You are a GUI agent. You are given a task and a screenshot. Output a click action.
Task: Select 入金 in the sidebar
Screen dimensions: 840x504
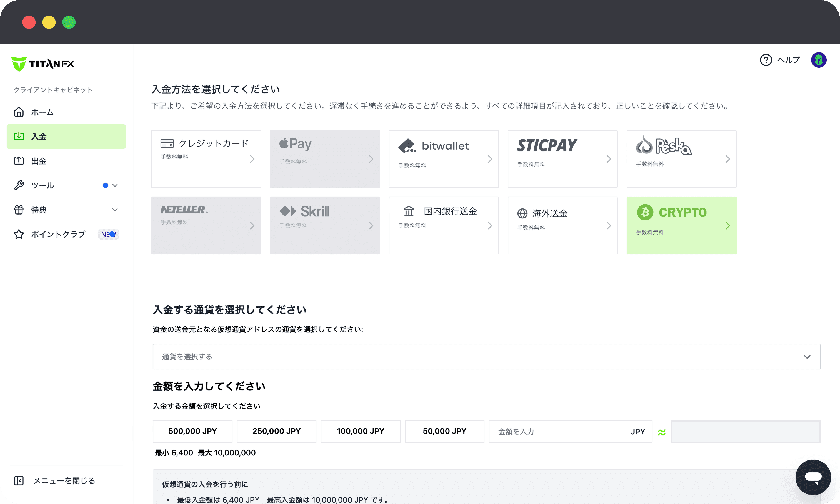coord(66,137)
